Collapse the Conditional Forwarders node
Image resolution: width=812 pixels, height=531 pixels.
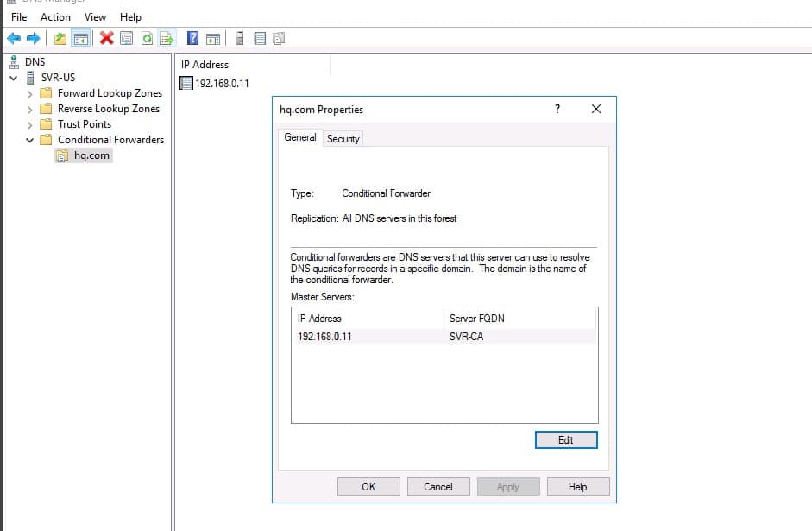point(30,140)
